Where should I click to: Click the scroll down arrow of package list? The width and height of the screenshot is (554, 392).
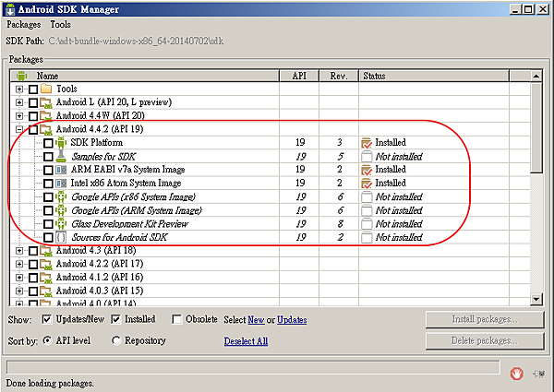click(x=536, y=299)
